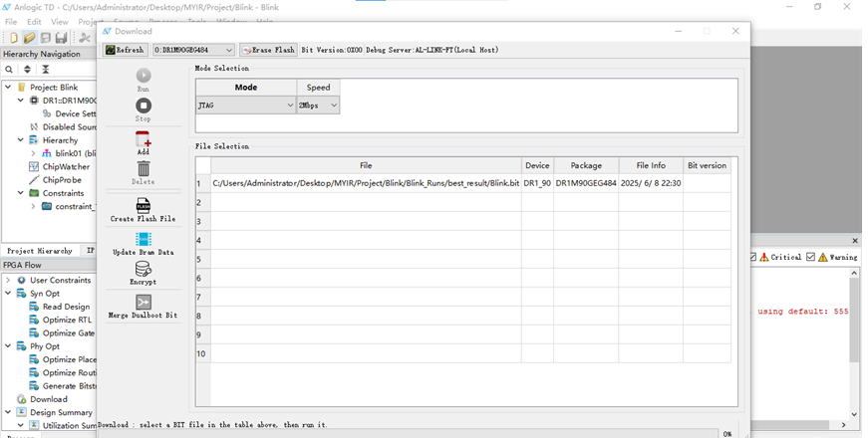Screen dimensions: 868x438
Task: Open the File menu
Action: [11, 22]
